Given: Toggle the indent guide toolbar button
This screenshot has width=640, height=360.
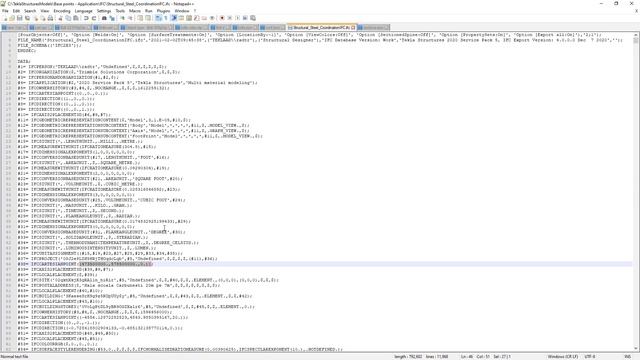Looking at the screenshot, I should point(174,18).
